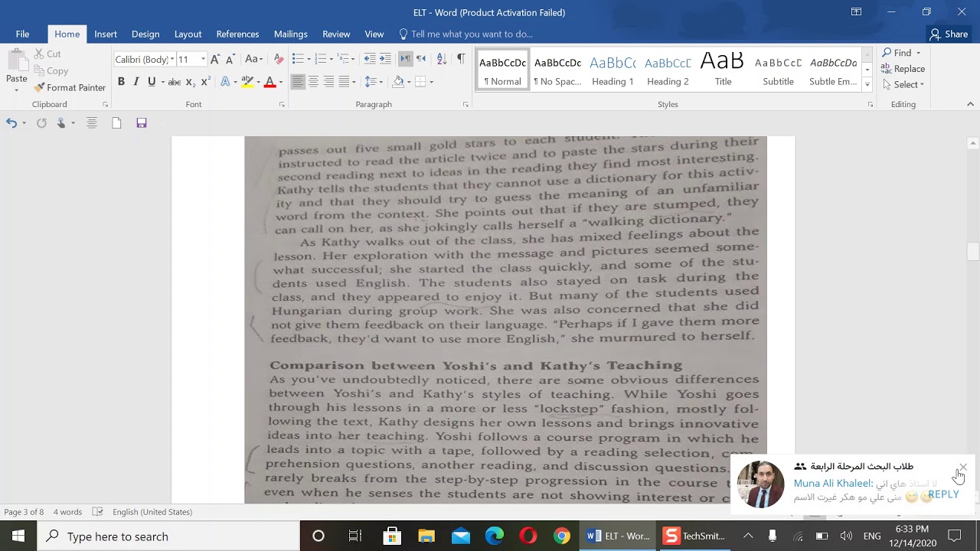Switch to the Design tab

click(x=145, y=34)
